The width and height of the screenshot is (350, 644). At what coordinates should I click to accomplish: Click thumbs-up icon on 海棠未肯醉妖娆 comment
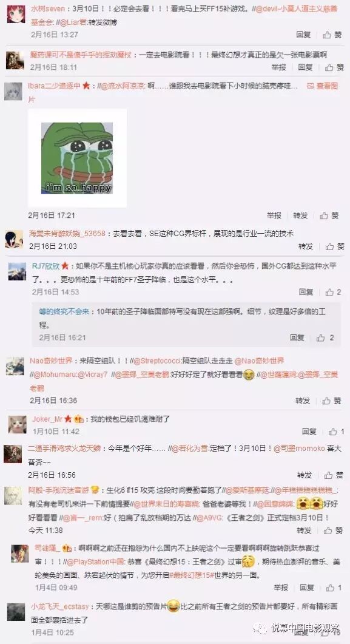[329, 246]
